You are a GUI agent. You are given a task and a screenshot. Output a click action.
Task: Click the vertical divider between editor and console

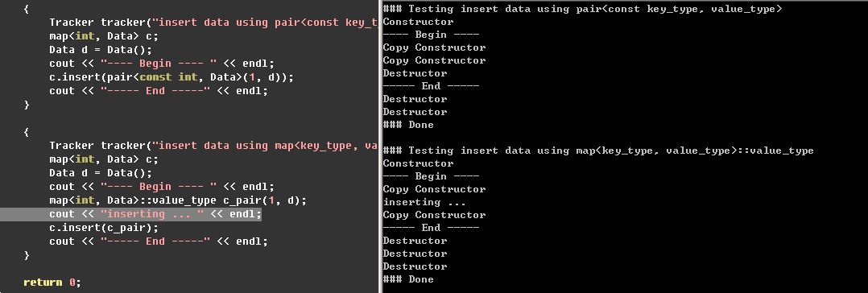[380, 146]
